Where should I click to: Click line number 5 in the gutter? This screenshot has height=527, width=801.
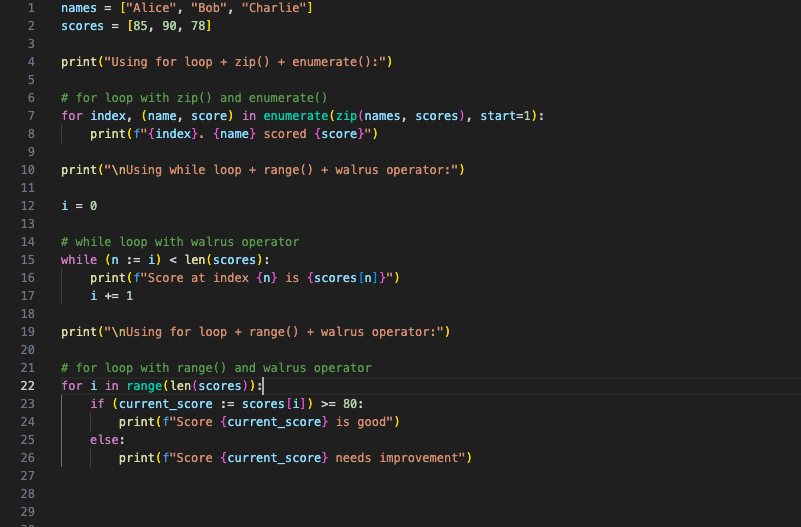32,80
